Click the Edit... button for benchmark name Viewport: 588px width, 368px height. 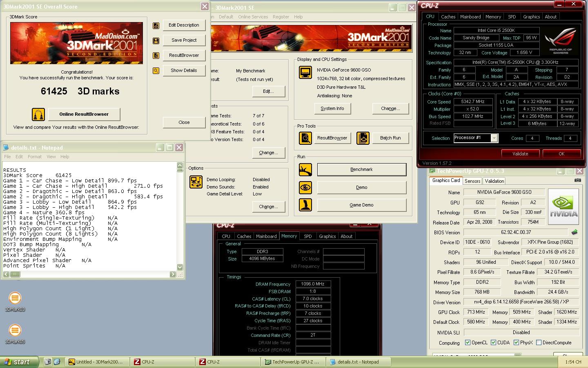pos(268,91)
